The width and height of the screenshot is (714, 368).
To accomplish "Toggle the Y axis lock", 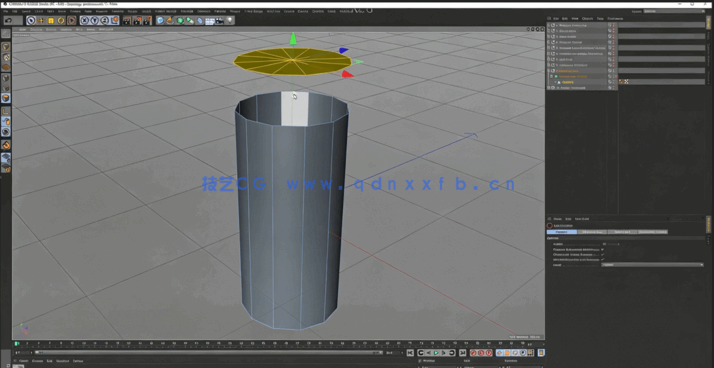I will pyautogui.click(x=95, y=20).
